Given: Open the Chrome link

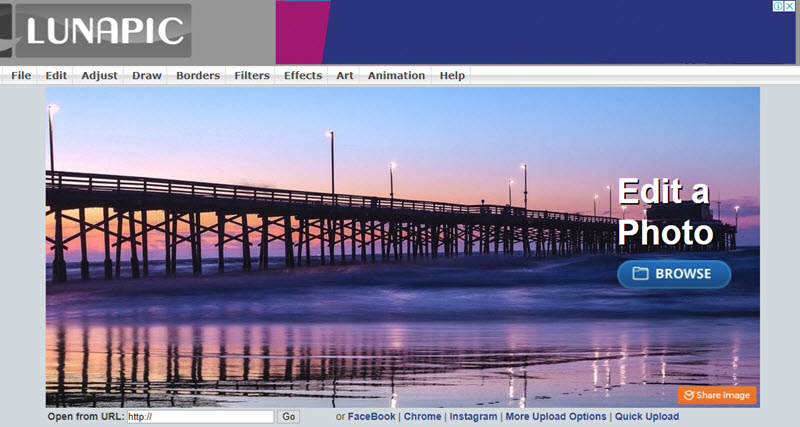Looking at the screenshot, I should [x=422, y=416].
